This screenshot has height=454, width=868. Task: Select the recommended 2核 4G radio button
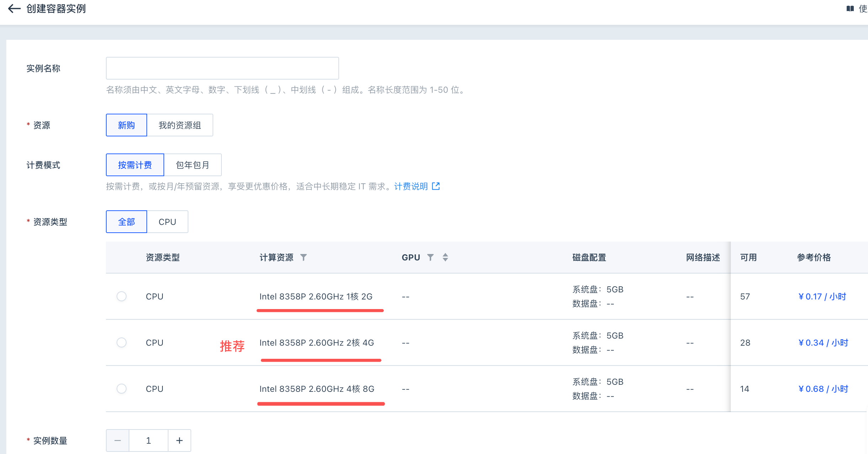pyautogui.click(x=122, y=342)
